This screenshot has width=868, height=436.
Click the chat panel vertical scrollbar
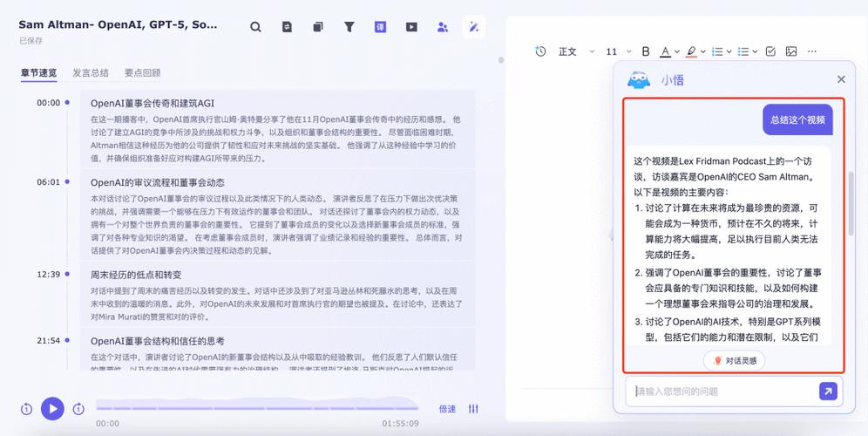pyautogui.click(x=851, y=202)
